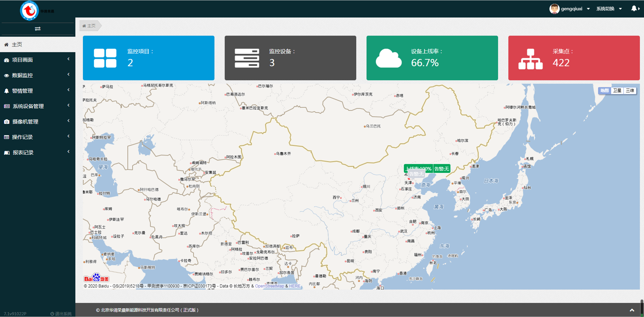This screenshot has width=644, height=317.
Task: Click the user avatar next to gengqiuxi
Action: point(554,9)
